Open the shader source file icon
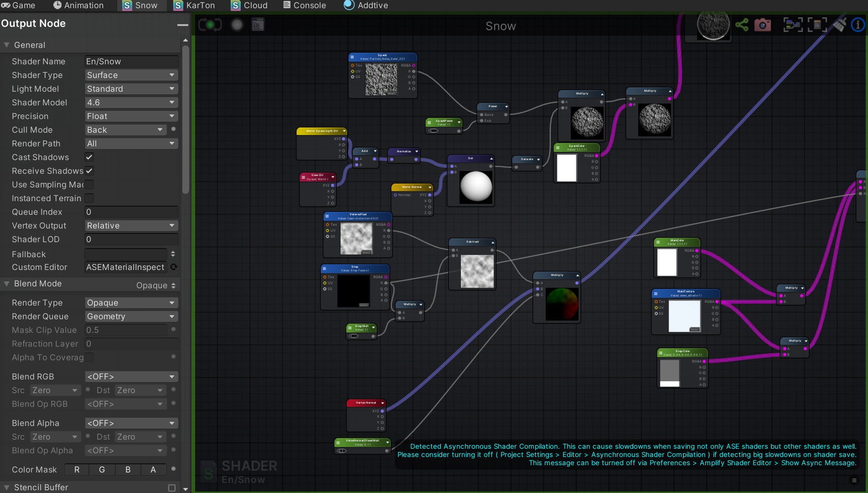The width and height of the screenshot is (868, 493). coord(258,25)
